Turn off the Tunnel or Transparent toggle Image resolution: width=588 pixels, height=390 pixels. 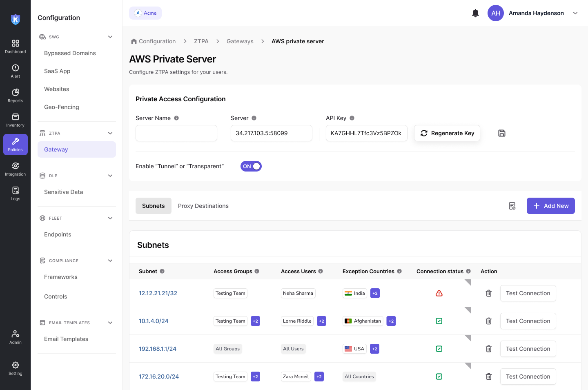tap(251, 166)
